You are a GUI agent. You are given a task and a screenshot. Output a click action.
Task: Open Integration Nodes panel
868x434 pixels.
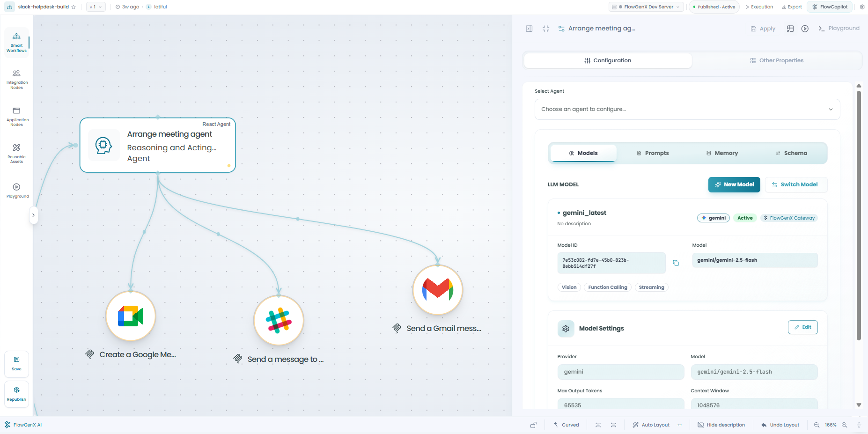[16, 80]
